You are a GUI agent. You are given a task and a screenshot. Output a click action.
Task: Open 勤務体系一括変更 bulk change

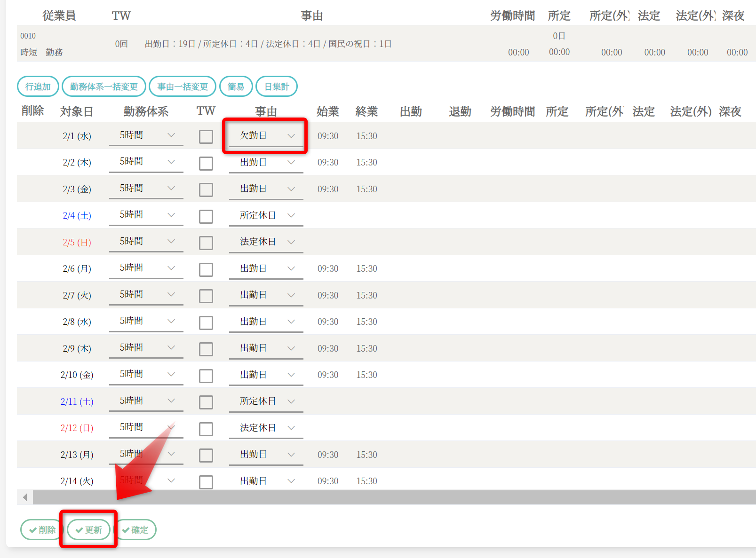[x=103, y=86]
